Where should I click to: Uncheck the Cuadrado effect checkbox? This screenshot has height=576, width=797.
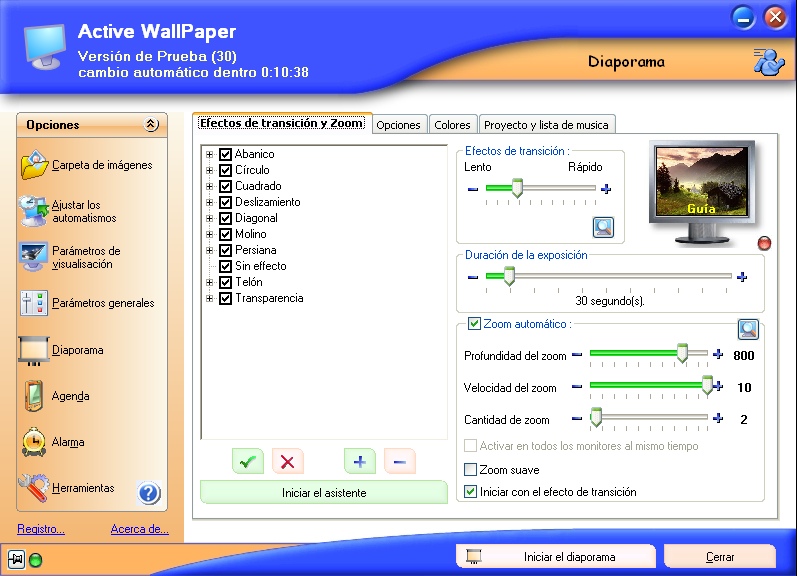(x=225, y=186)
